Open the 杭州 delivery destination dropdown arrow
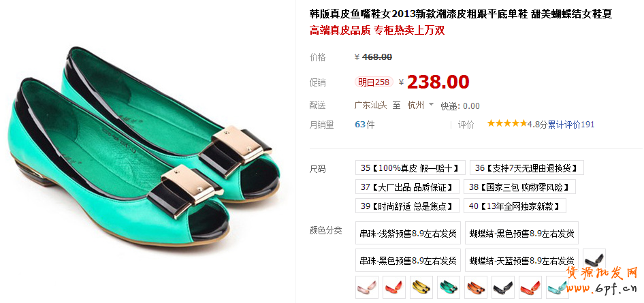 [x=431, y=105]
